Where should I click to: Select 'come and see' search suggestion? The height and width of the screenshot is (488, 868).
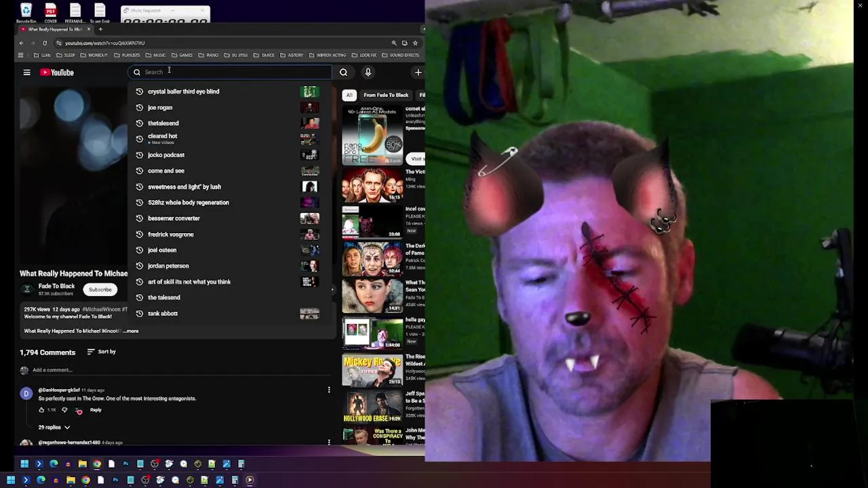pos(228,171)
